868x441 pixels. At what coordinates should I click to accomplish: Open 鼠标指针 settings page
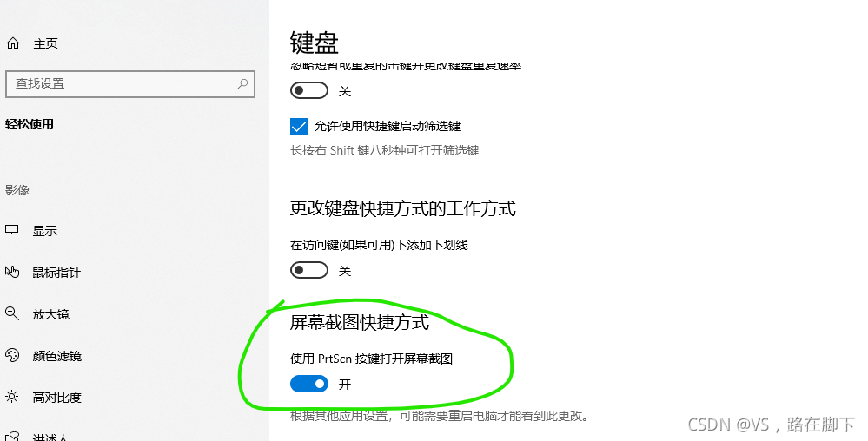pyautogui.click(x=56, y=273)
